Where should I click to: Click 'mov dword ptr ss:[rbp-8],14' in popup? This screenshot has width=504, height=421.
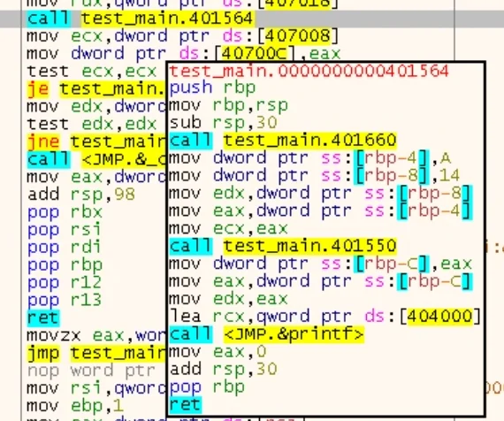pyautogui.click(x=315, y=176)
